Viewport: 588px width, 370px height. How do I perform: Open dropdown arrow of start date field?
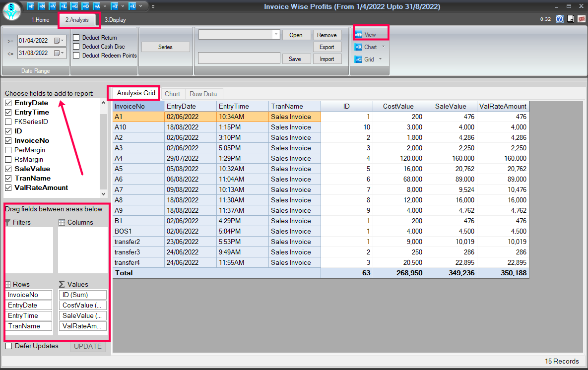pos(62,41)
